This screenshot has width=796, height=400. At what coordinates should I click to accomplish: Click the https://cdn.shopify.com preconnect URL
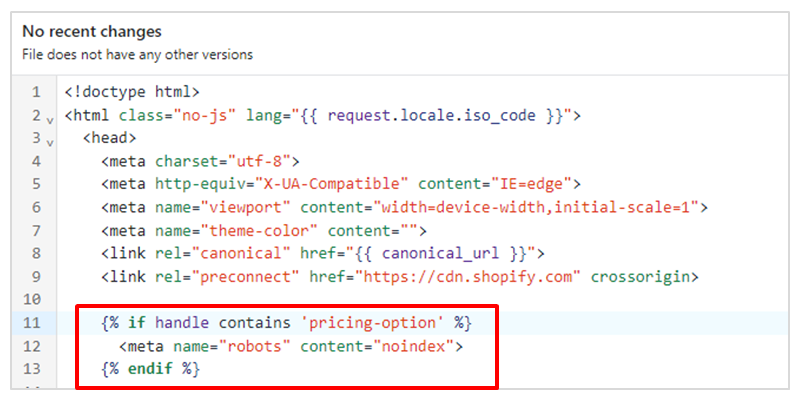468,276
